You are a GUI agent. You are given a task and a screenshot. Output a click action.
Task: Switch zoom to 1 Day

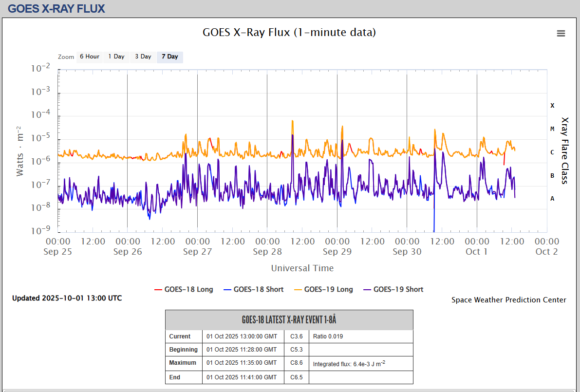point(116,56)
